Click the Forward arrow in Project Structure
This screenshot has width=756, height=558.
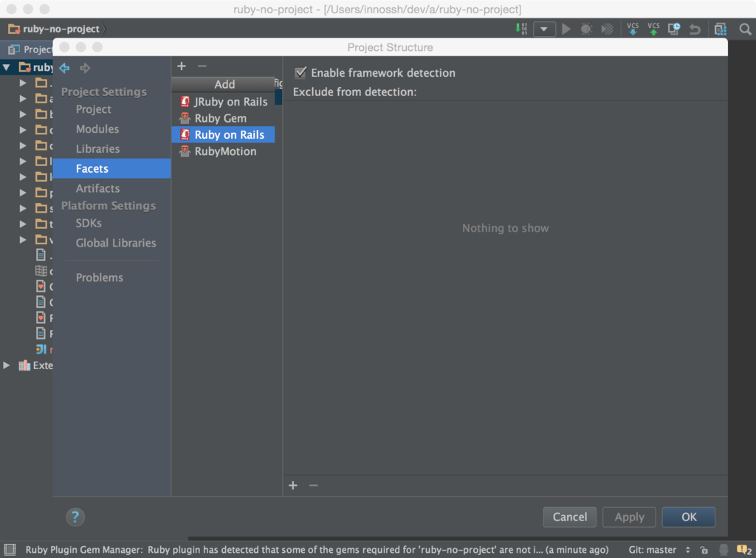coord(85,68)
